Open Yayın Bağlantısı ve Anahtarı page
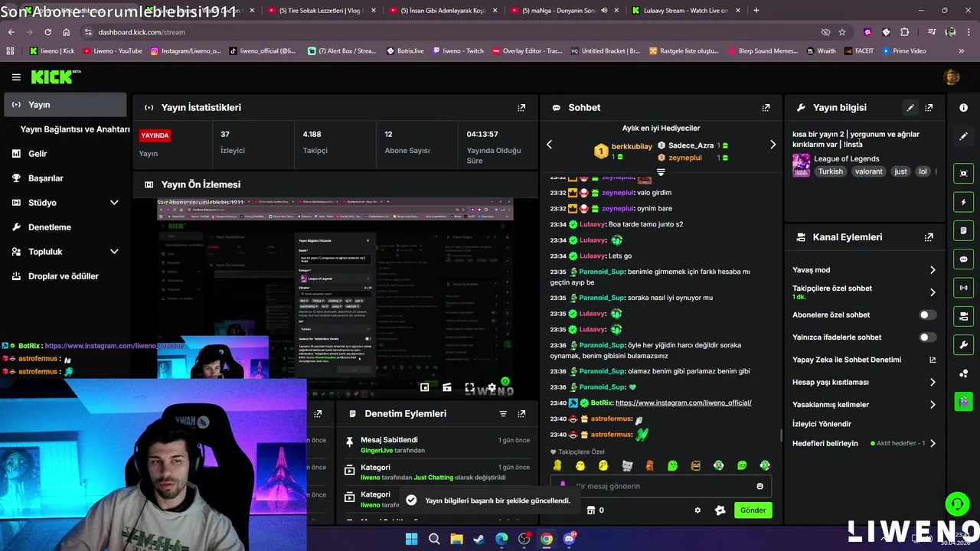The height and width of the screenshot is (551, 980). [x=75, y=129]
